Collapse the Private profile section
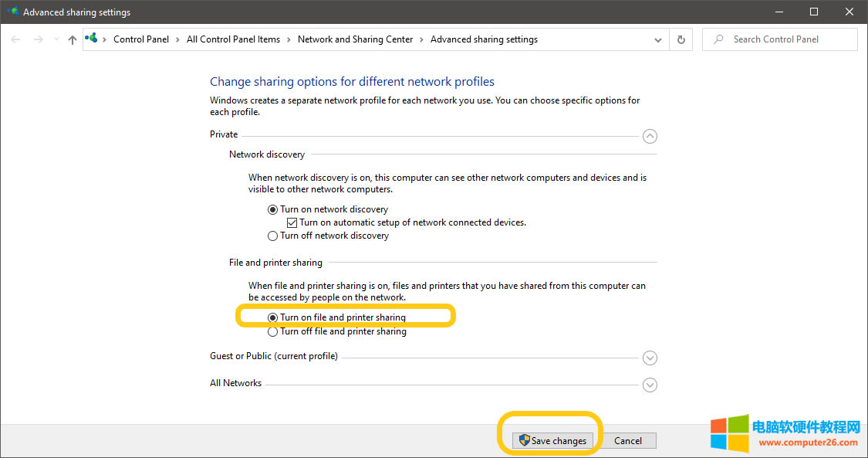 click(x=650, y=136)
